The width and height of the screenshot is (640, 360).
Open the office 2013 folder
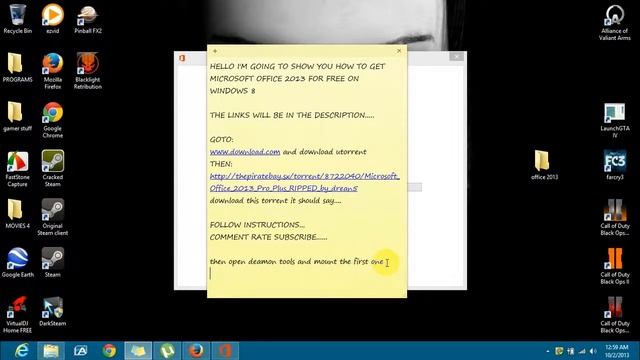544,165
